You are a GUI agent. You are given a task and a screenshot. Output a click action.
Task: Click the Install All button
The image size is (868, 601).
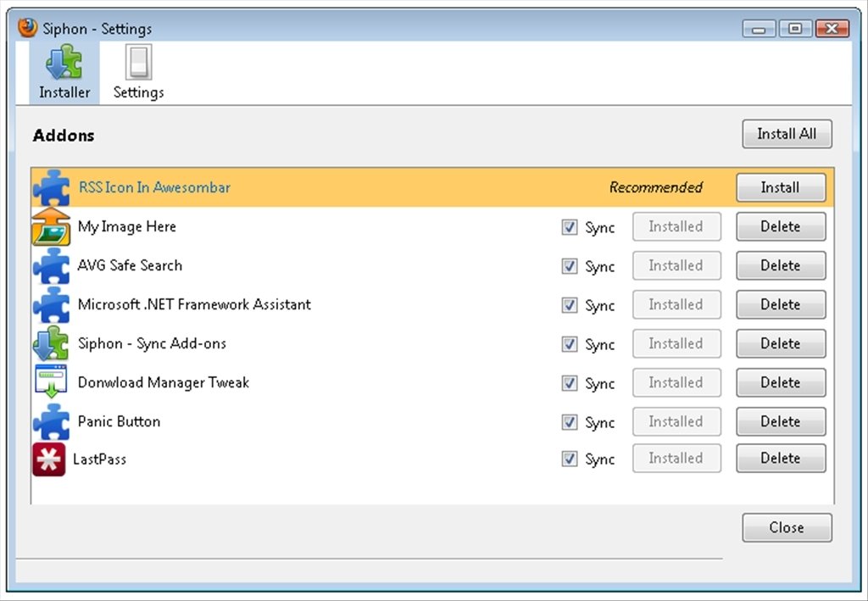click(x=787, y=134)
